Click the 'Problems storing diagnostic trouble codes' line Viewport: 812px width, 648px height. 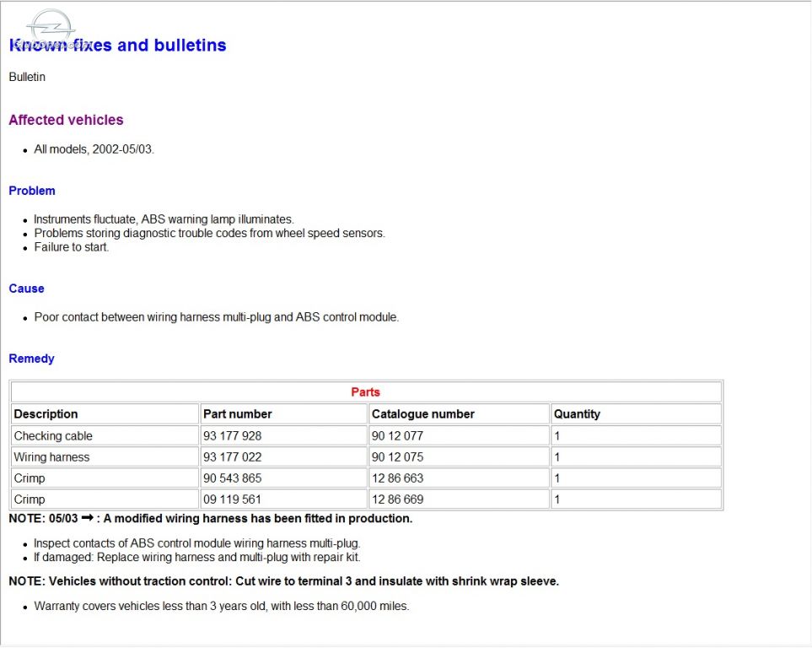coord(210,233)
